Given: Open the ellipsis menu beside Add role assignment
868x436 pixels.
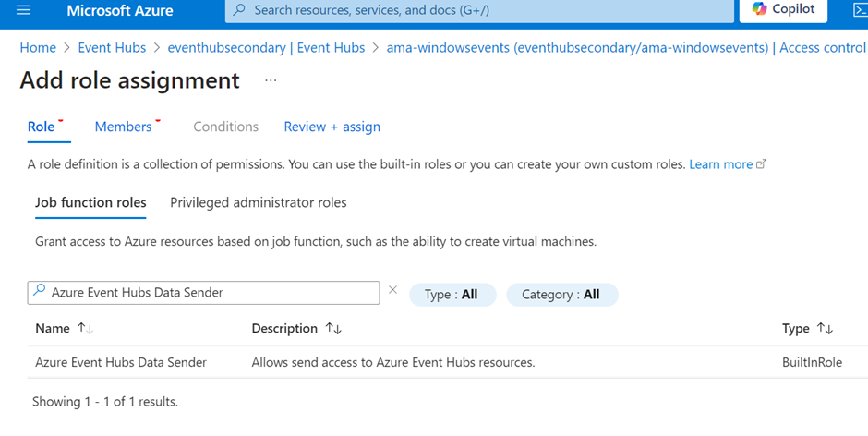Looking at the screenshot, I should [x=271, y=81].
